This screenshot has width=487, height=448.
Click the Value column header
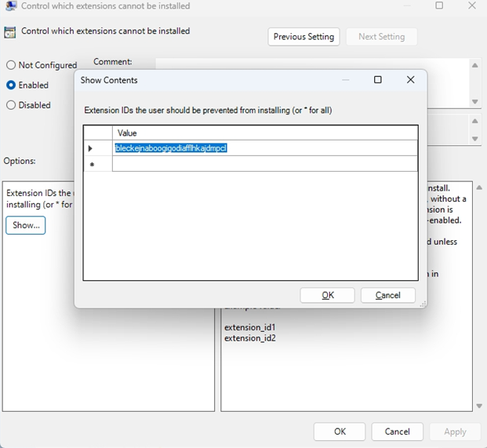point(265,133)
